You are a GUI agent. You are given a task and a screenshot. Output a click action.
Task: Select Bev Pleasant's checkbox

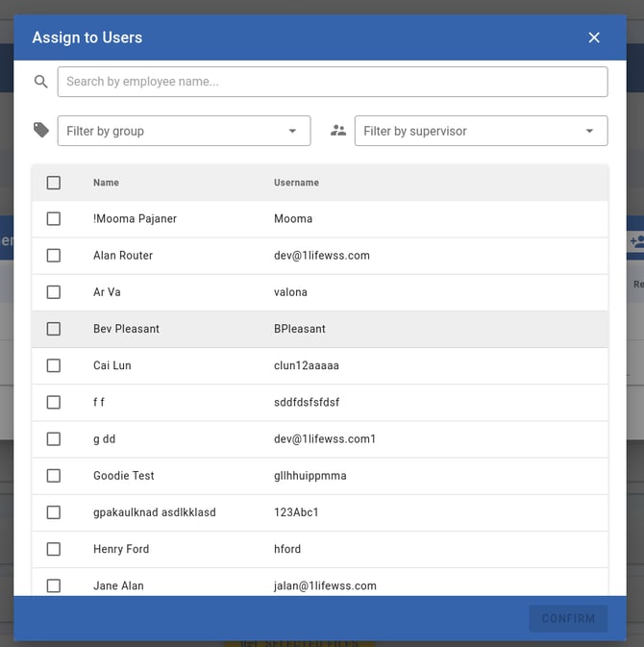54,329
